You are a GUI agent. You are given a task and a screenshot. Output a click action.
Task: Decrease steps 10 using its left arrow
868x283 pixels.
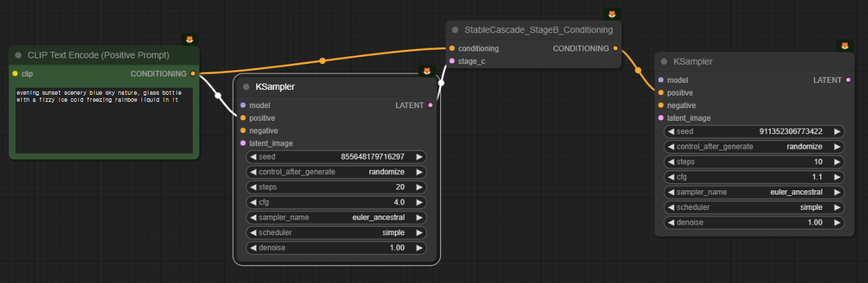tap(671, 162)
